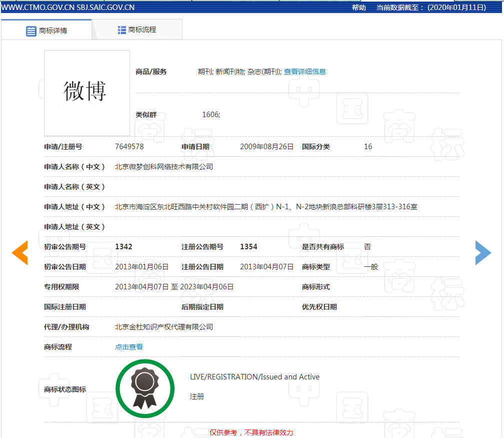The width and height of the screenshot is (504, 438).
Task: Click the 申请/注册号 field label
Action: click(63, 147)
